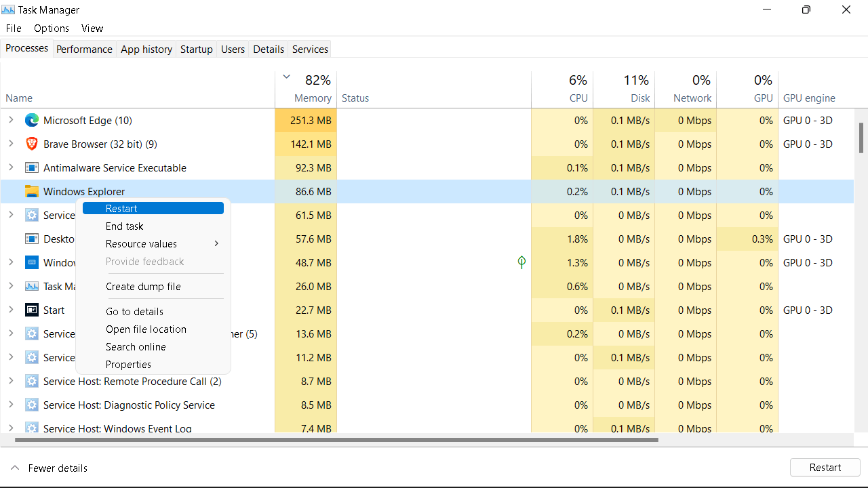Open the Resource values submenu
Image resolution: width=868 pixels, height=488 pixels.
point(153,244)
